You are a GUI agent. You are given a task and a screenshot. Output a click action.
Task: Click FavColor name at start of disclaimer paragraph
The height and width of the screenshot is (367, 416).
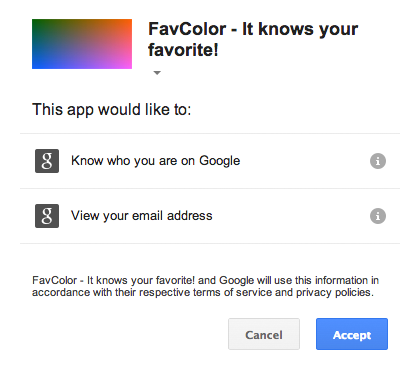coord(55,280)
